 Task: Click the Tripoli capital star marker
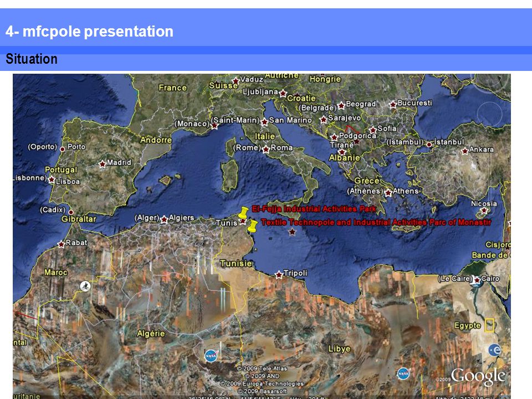(279, 274)
